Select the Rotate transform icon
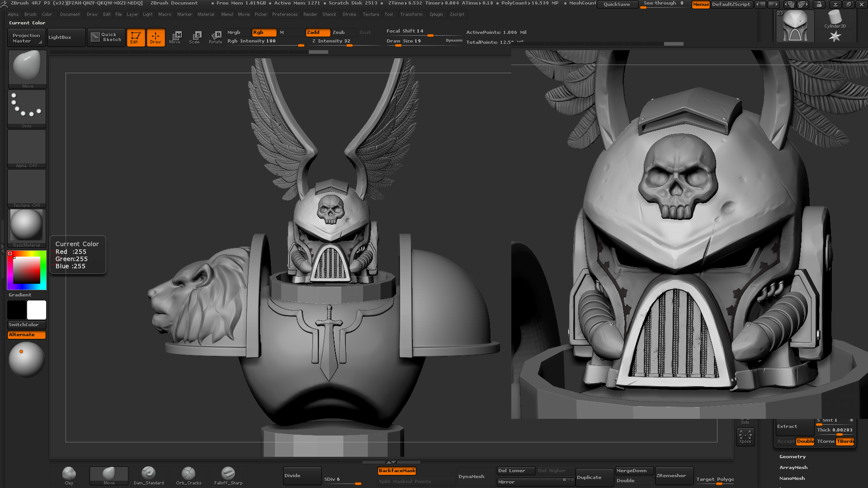Screen dimensions: 868x488 tap(215, 38)
